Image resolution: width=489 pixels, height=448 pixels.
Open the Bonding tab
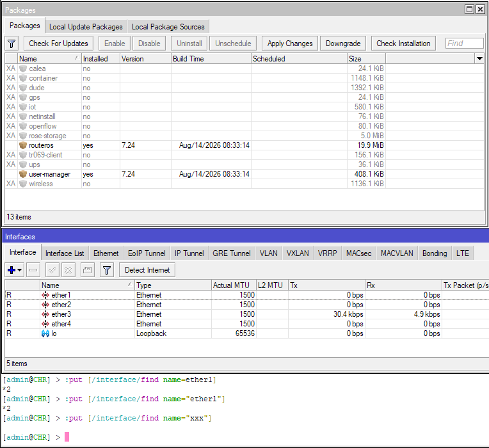coord(435,253)
